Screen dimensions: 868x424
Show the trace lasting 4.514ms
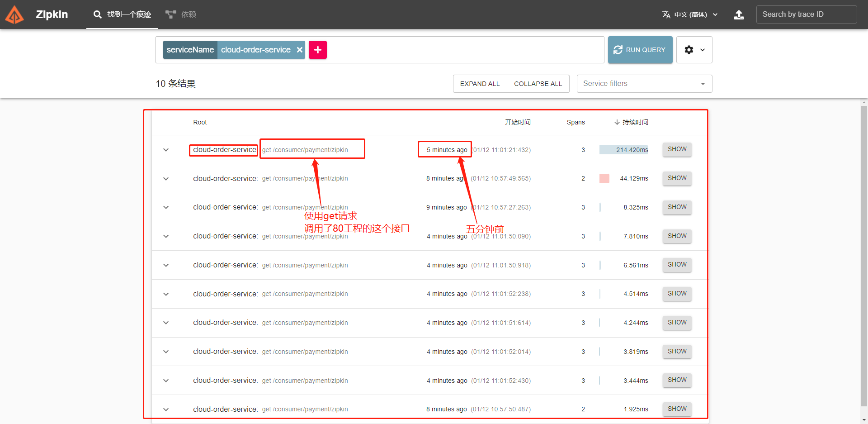click(x=677, y=294)
